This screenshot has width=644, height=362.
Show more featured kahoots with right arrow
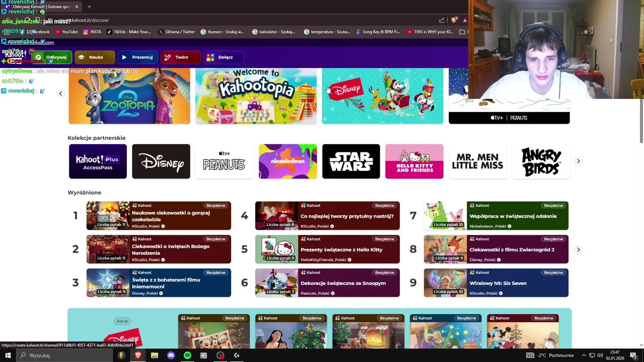tap(578, 249)
